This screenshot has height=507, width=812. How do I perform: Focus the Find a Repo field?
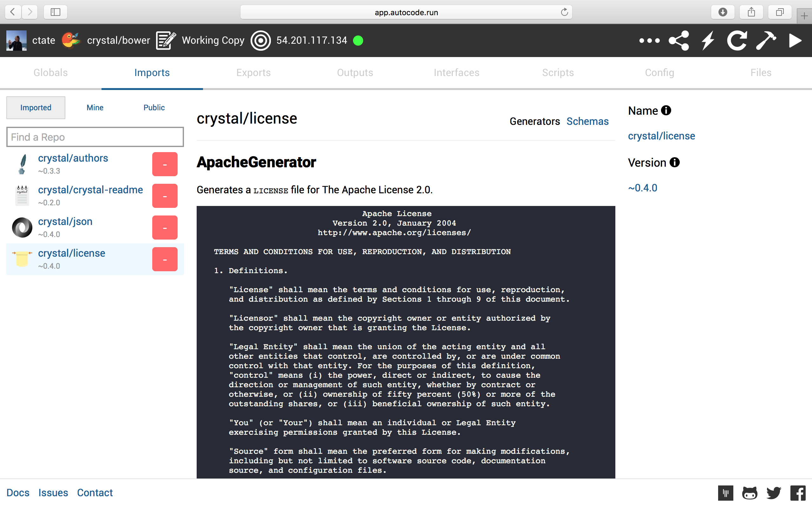pyautogui.click(x=95, y=137)
